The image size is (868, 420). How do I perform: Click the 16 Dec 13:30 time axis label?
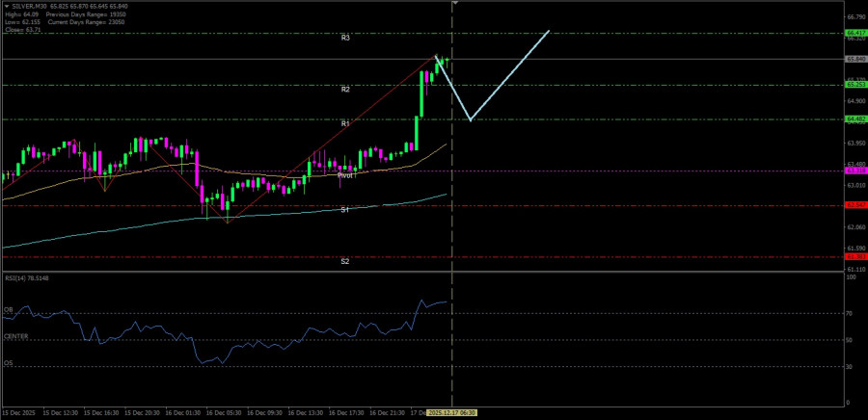tap(306, 413)
